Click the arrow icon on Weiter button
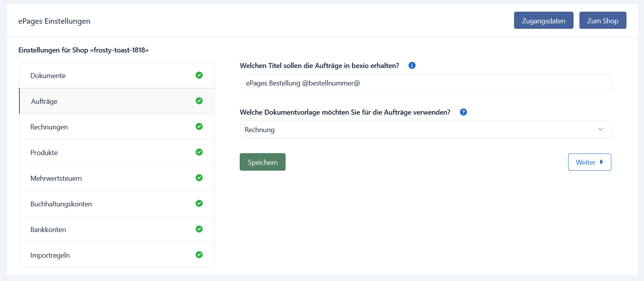The height and width of the screenshot is (281, 644). point(601,162)
